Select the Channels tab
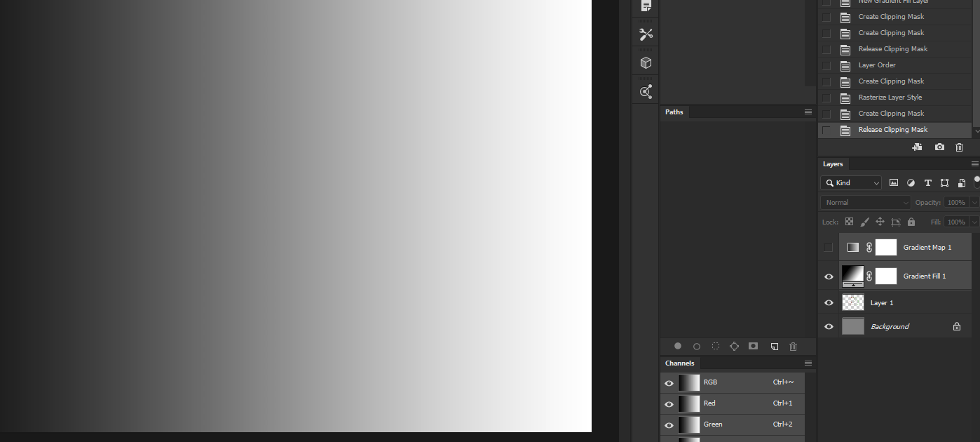The width and height of the screenshot is (980, 442). coord(680,363)
